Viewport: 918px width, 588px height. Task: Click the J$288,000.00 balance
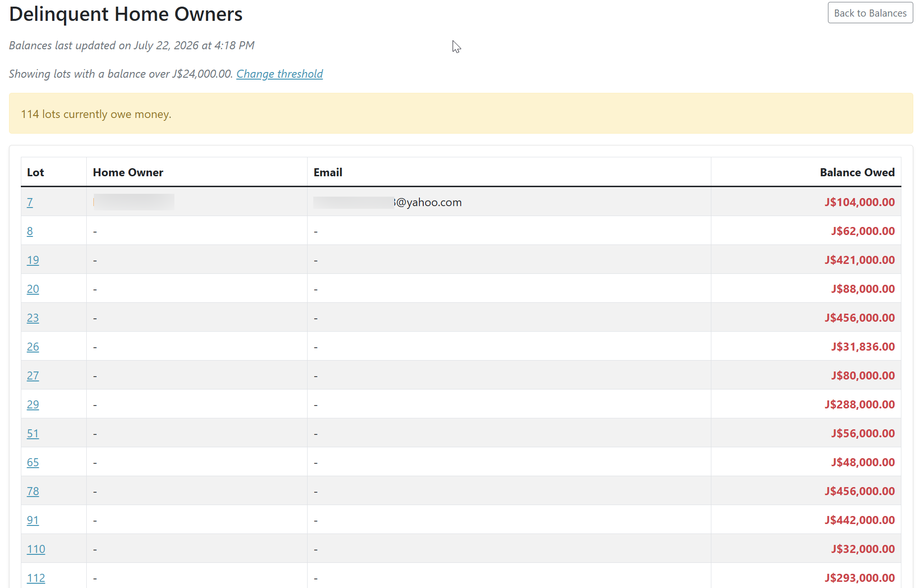click(860, 405)
